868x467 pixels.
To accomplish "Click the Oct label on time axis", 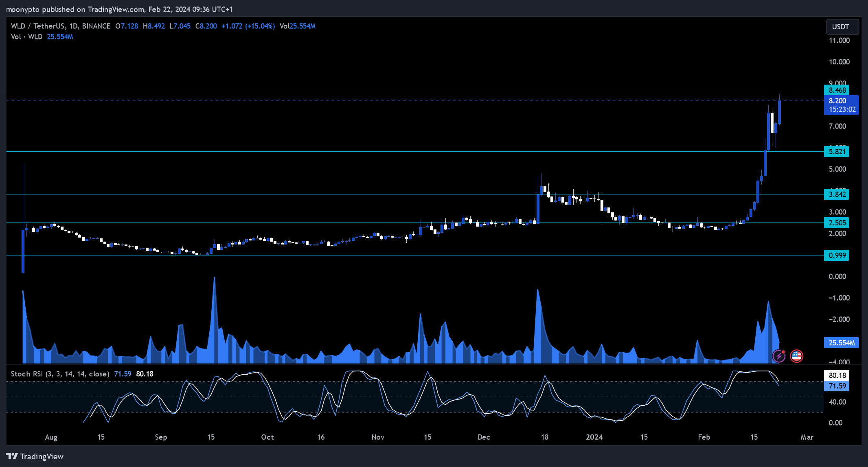I will pos(267,437).
